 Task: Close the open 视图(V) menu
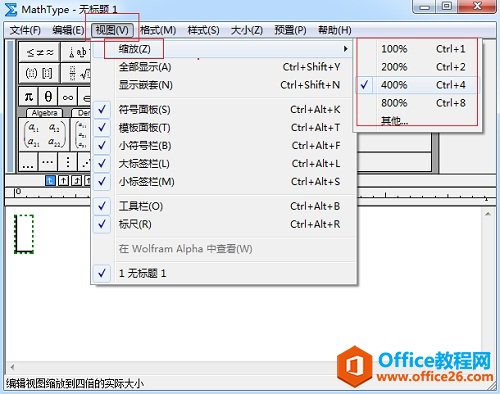click(112, 30)
